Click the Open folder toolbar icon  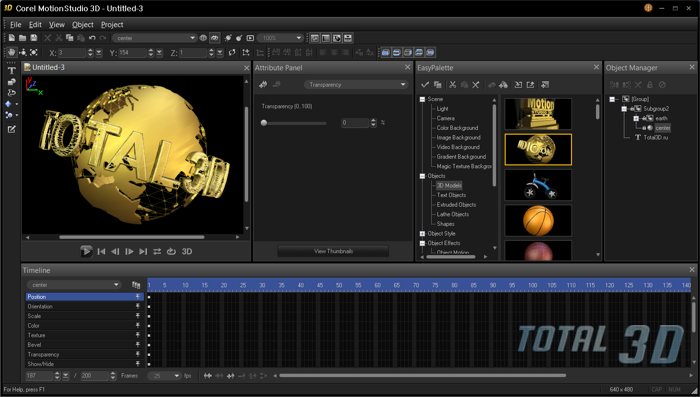pyautogui.click(x=22, y=38)
